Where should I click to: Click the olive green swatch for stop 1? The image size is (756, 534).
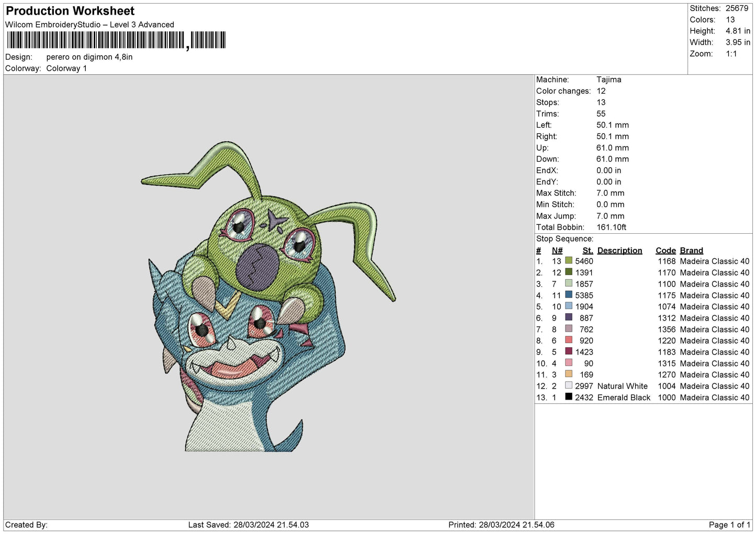click(568, 260)
